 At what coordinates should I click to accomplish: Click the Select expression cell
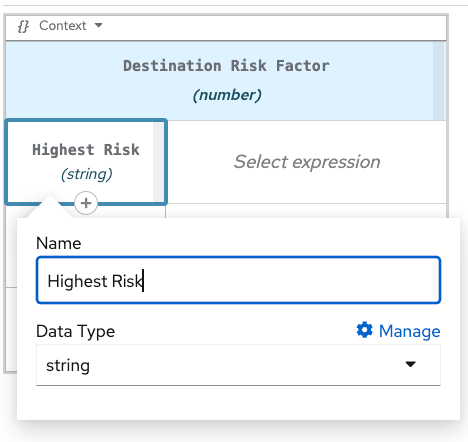pyautogui.click(x=306, y=162)
